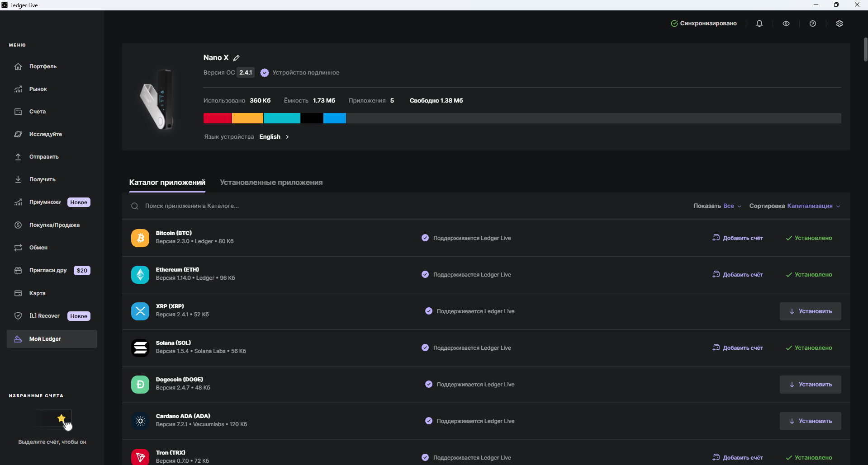This screenshot has height=465, width=868.
Task: Select Обмен in the sidebar menu
Action: click(x=52, y=248)
